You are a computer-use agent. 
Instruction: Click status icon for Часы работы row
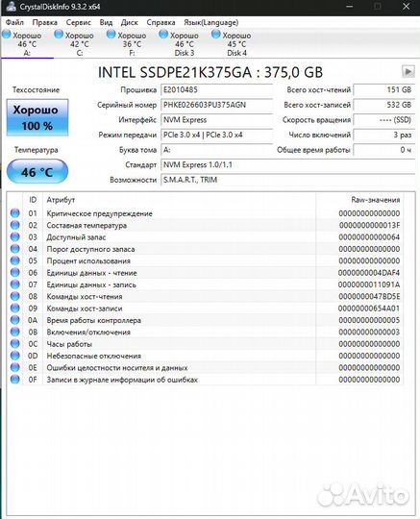(14, 344)
